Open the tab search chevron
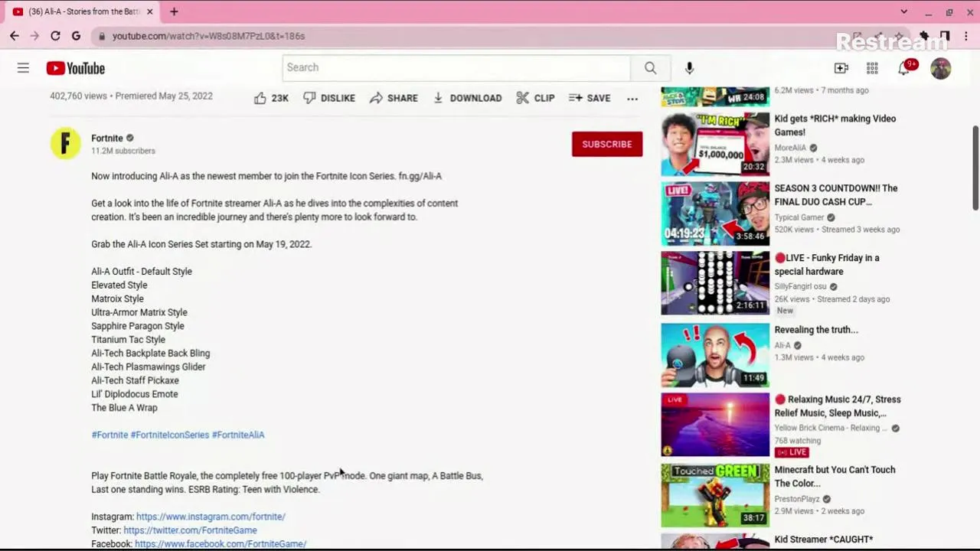This screenshot has width=980, height=551. click(903, 11)
